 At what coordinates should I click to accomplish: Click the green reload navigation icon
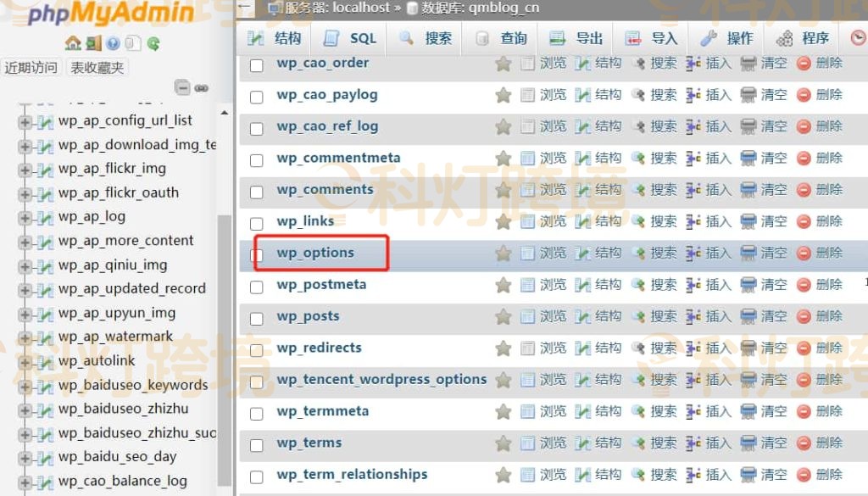(153, 43)
